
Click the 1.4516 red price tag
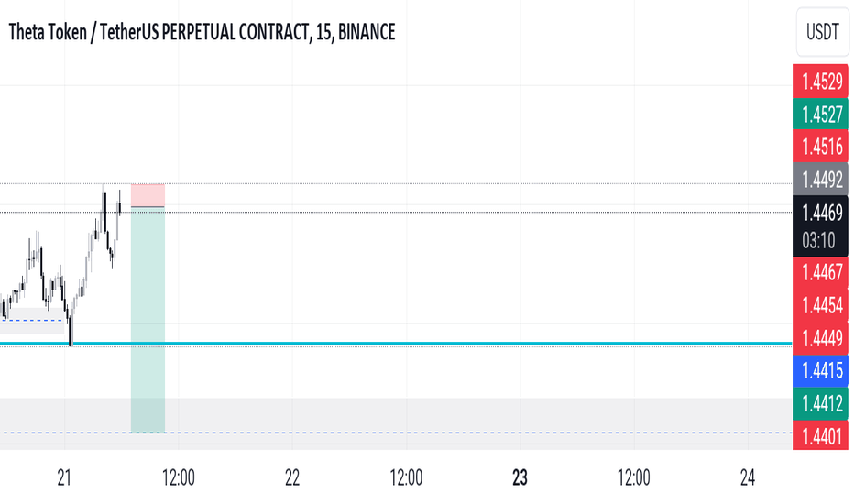click(x=820, y=146)
